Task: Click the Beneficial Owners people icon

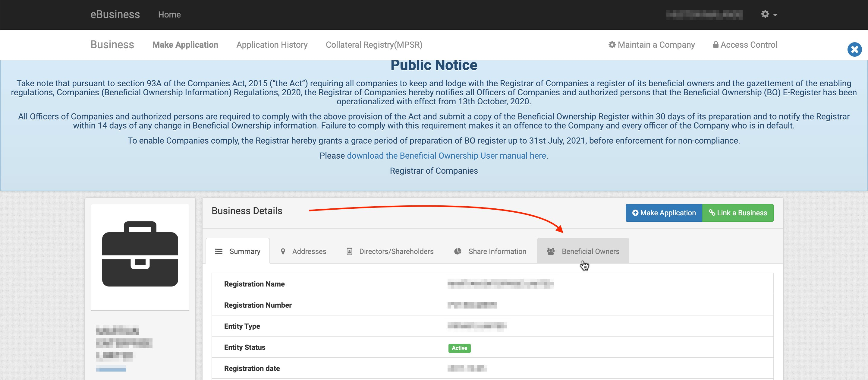Action: 551,252
